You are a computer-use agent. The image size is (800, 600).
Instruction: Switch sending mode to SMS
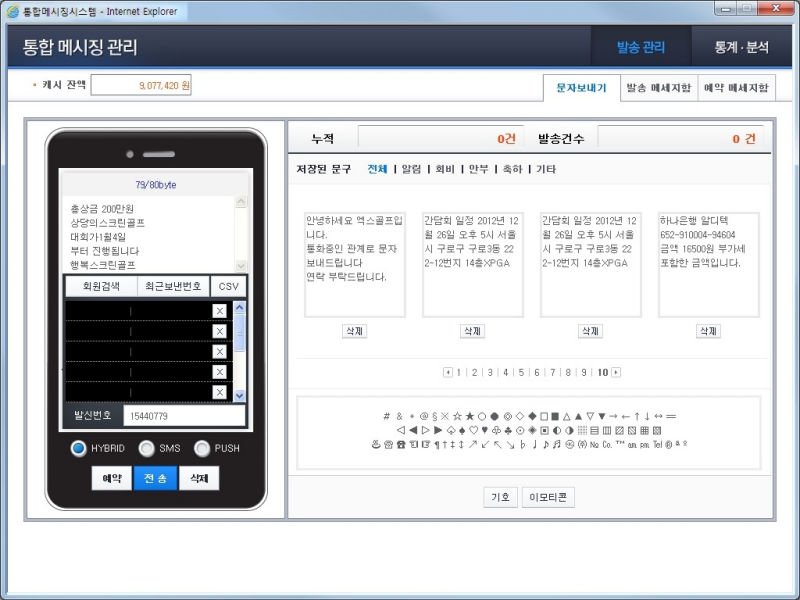point(147,448)
